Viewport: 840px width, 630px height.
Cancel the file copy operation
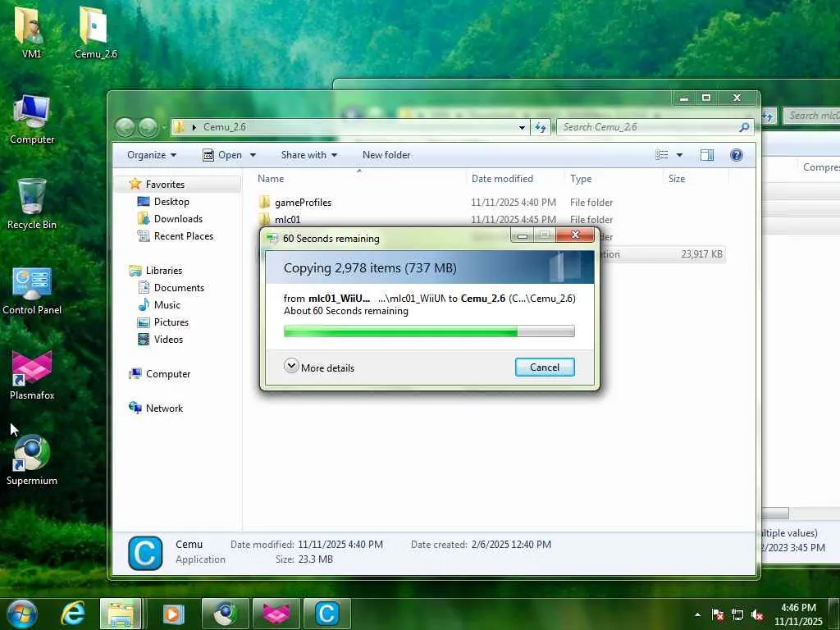tap(545, 367)
